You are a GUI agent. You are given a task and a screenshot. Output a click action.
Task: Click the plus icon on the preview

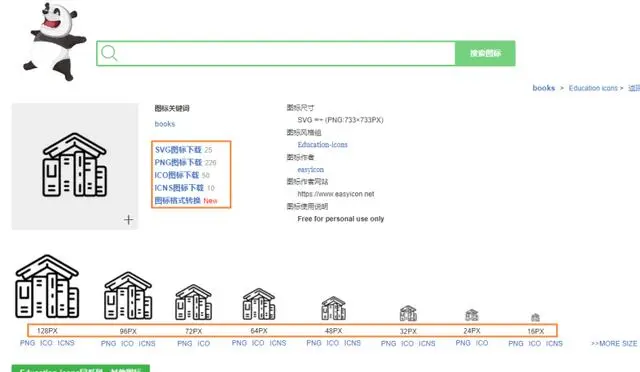pyautogui.click(x=129, y=220)
